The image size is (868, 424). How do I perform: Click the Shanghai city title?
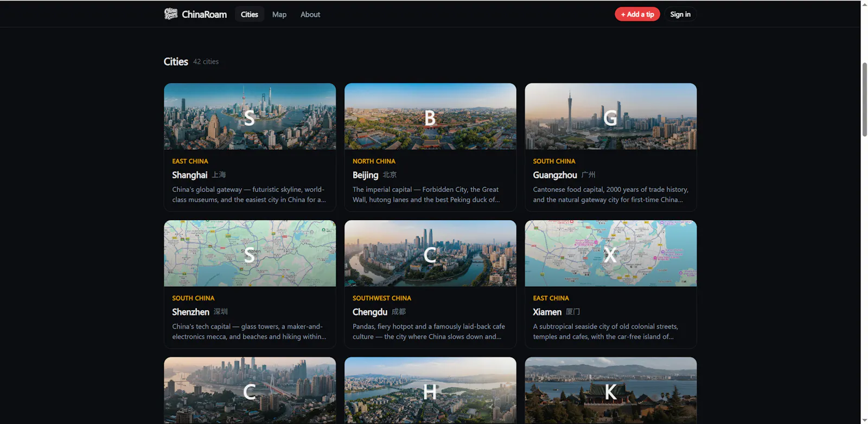click(190, 175)
